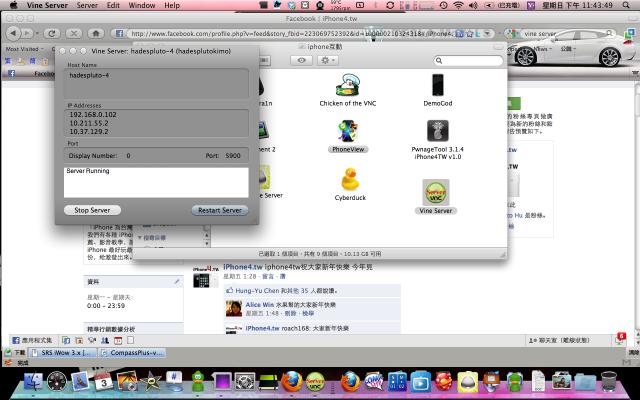
Task: Select IP address 10.37.129.2
Action: 89,131
